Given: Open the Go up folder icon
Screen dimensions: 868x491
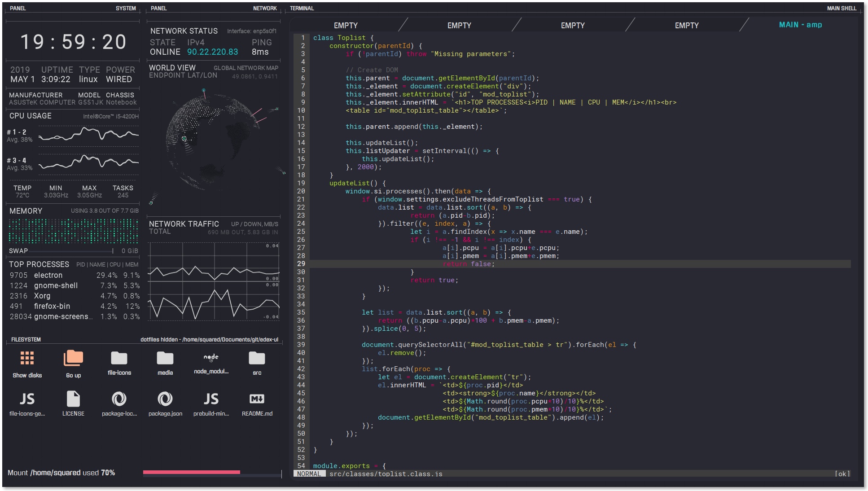Looking at the screenshot, I should (73, 358).
